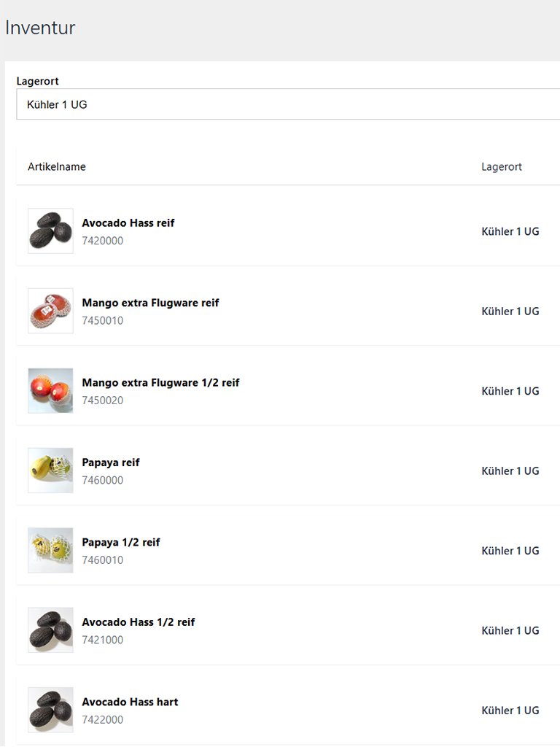Click the Inventur page heading
560x747 pixels.
pos(40,28)
